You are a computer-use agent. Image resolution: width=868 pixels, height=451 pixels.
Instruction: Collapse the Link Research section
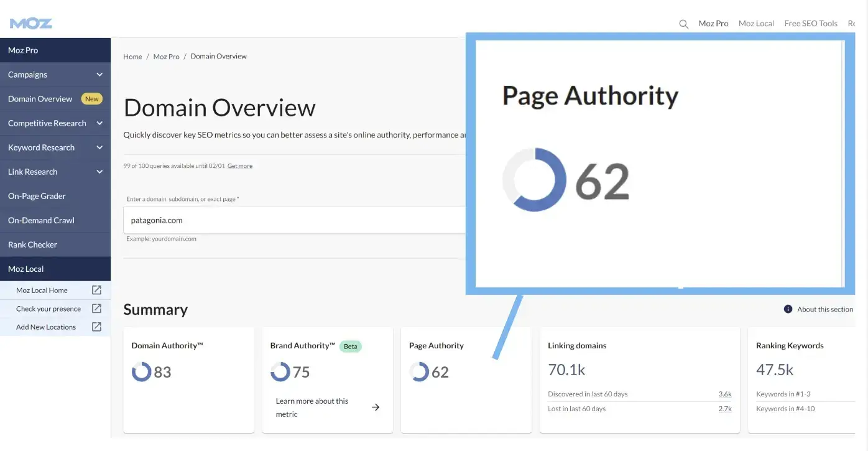[x=99, y=172]
